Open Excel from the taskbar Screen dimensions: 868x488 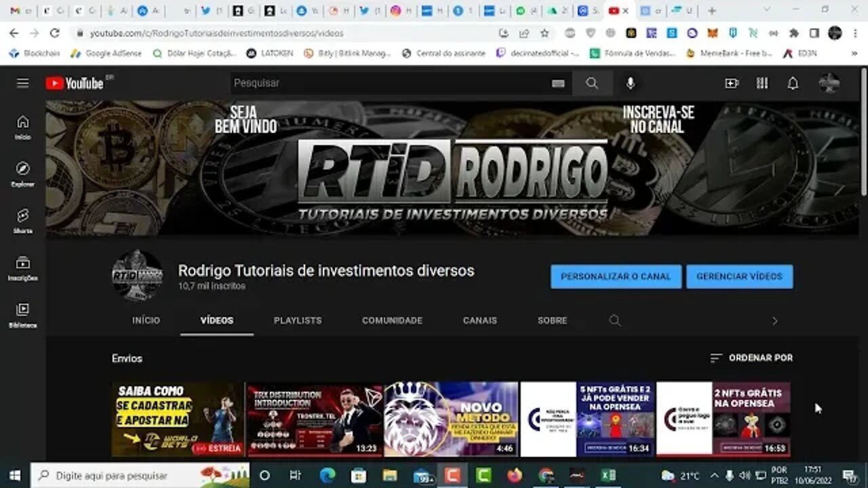pyautogui.click(x=608, y=475)
